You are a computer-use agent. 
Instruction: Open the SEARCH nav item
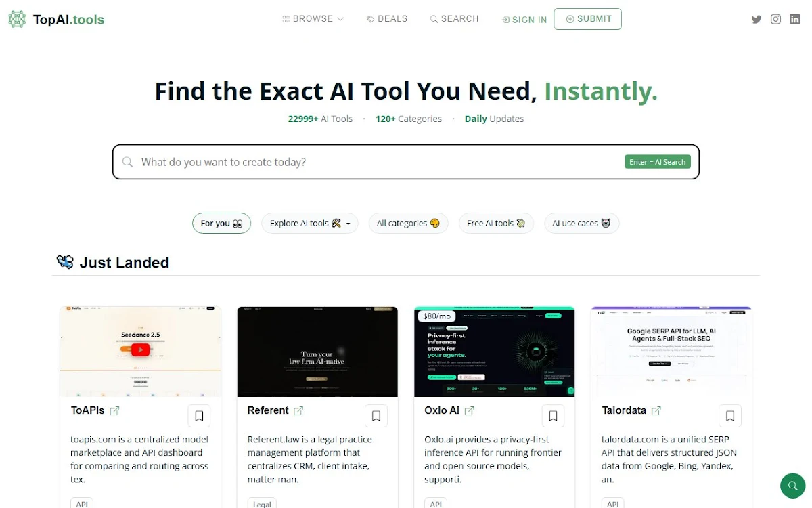(455, 19)
